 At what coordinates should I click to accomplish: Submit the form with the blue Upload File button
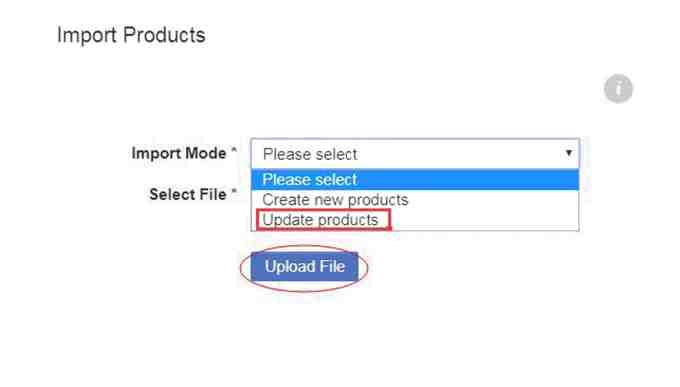(x=304, y=266)
